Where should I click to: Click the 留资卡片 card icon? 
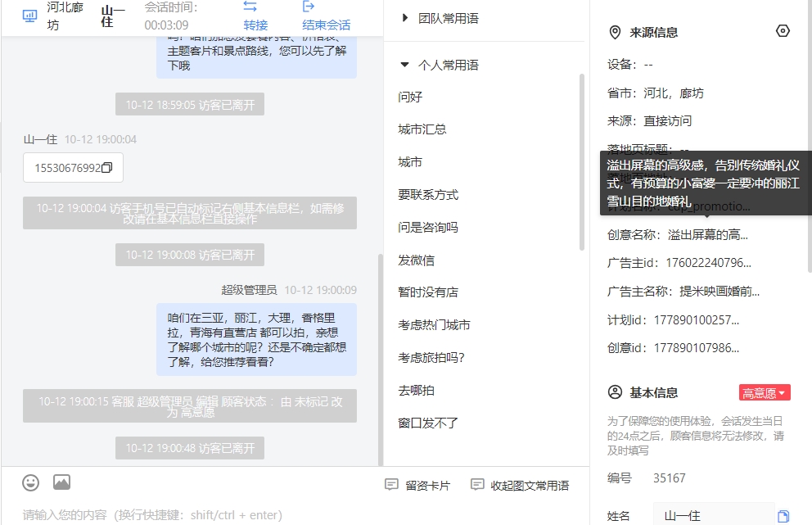[391, 485]
